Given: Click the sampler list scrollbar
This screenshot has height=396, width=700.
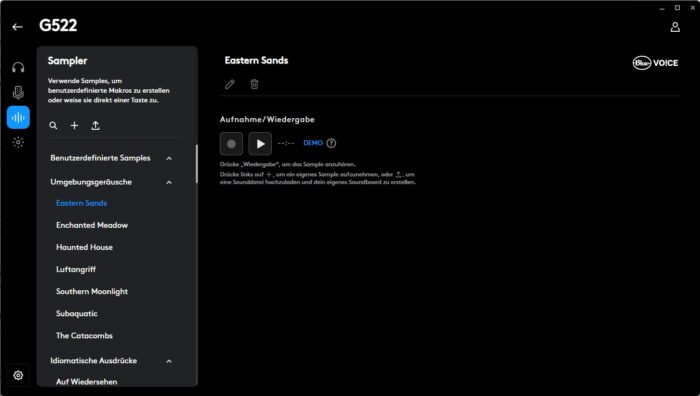Looking at the screenshot, I should coord(196,164).
